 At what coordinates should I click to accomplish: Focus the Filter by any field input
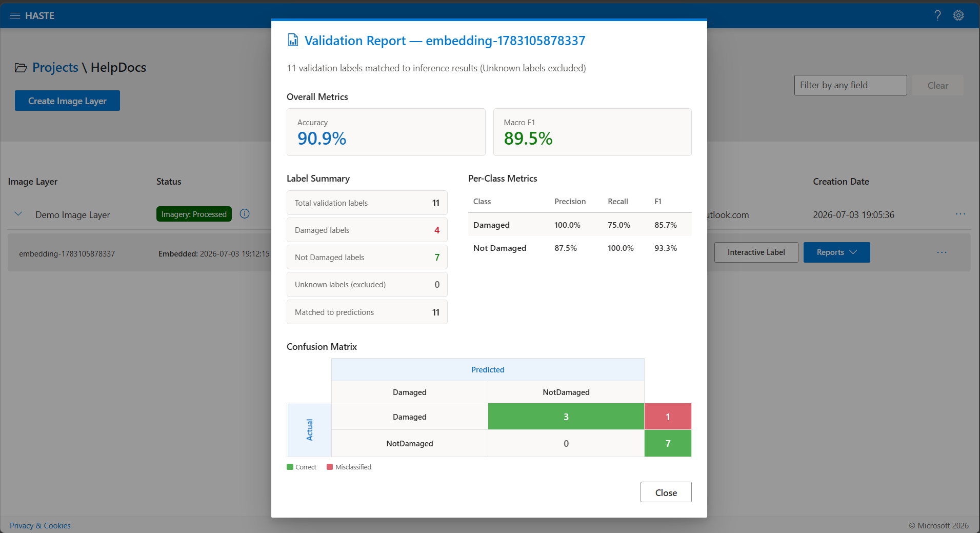[850, 85]
